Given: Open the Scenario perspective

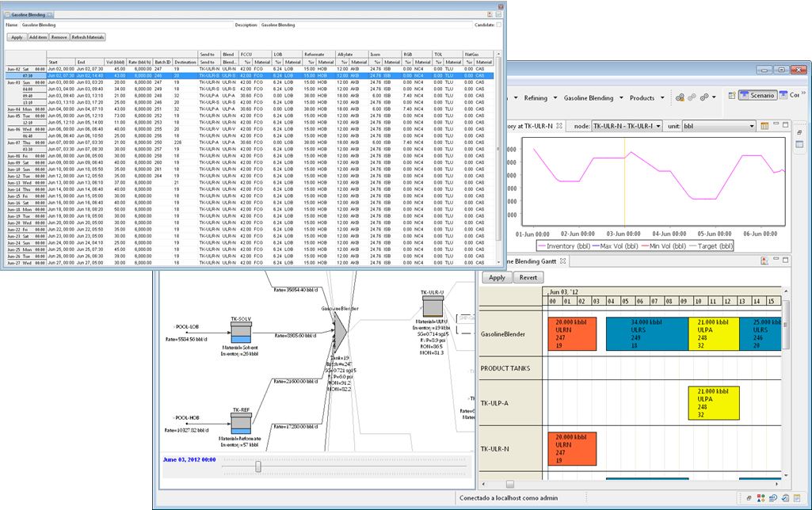Looking at the screenshot, I should click(x=757, y=96).
